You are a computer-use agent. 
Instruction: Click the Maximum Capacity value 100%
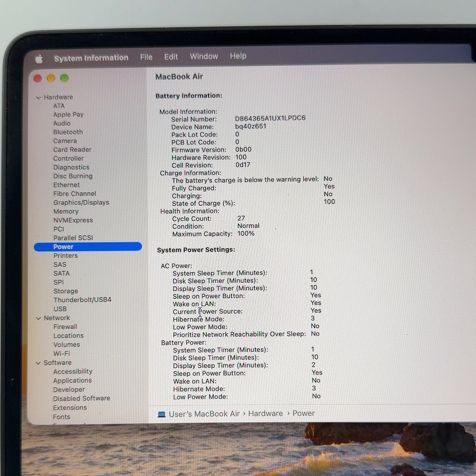pos(246,233)
